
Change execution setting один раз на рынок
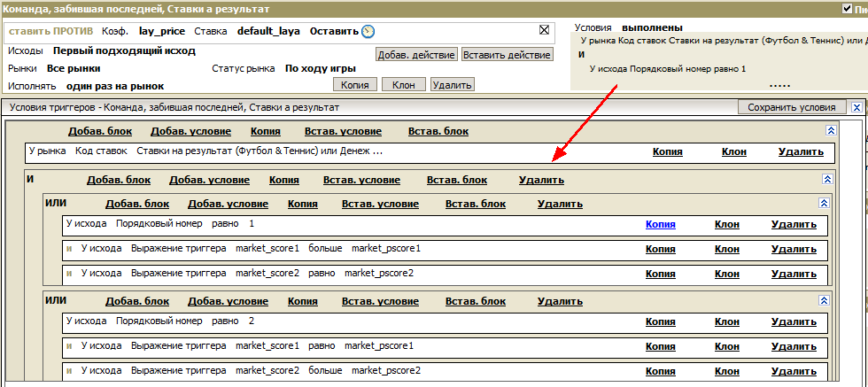point(115,87)
